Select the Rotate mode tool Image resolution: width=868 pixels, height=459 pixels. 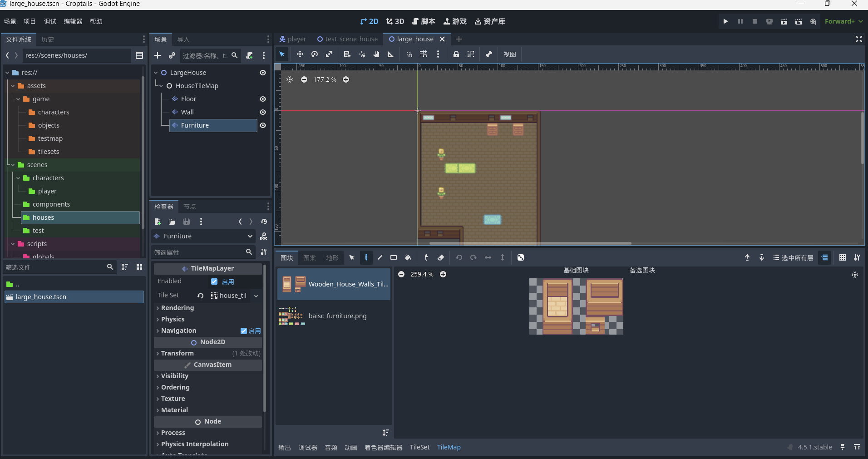tap(315, 54)
